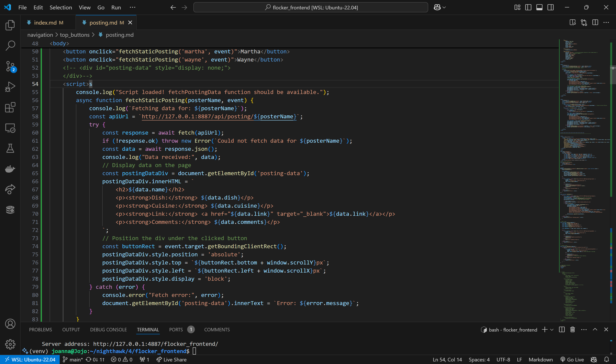The image size is (616, 364).
Task: Open the Accounts menu
Action: click(10, 324)
